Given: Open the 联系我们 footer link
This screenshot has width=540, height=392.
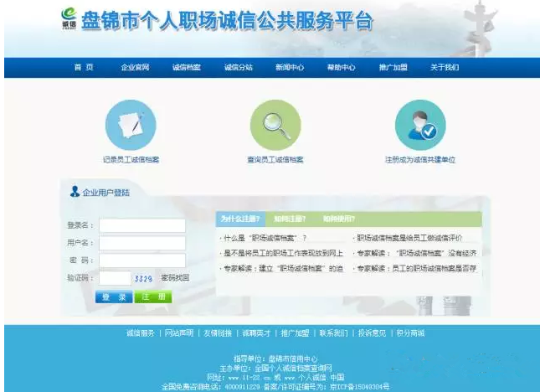Looking at the screenshot, I should tap(333, 333).
